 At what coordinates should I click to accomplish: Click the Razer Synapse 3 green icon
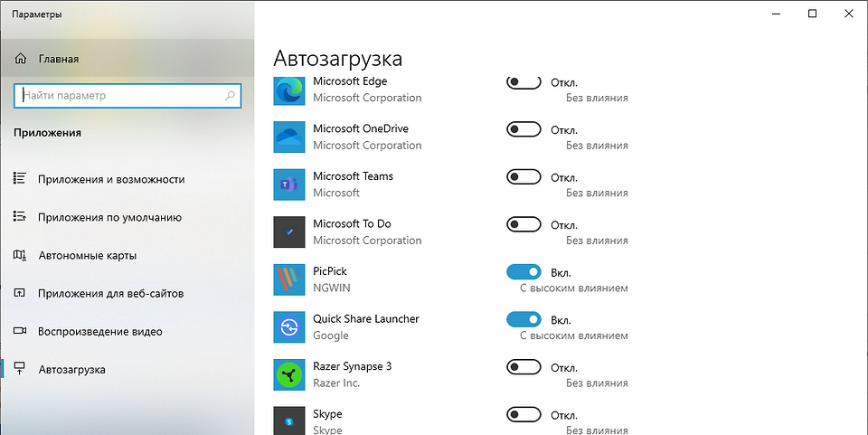[289, 374]
